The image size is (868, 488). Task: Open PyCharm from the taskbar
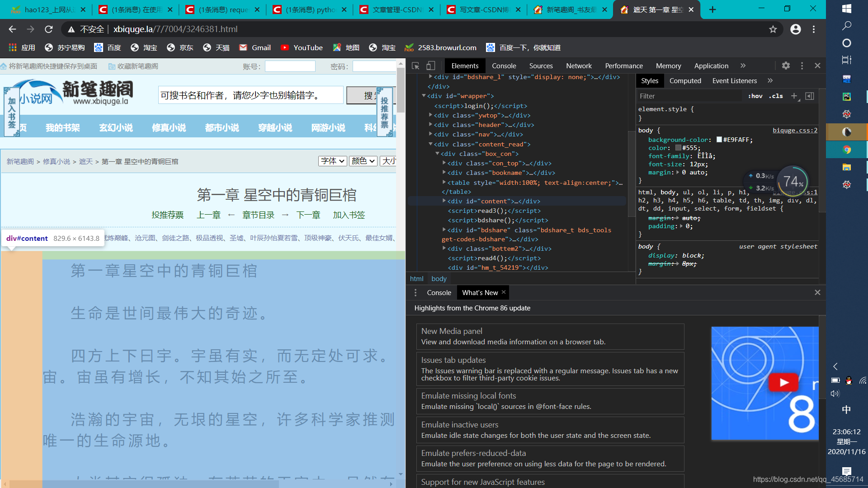pyautogui.click(x=847, y=96)
